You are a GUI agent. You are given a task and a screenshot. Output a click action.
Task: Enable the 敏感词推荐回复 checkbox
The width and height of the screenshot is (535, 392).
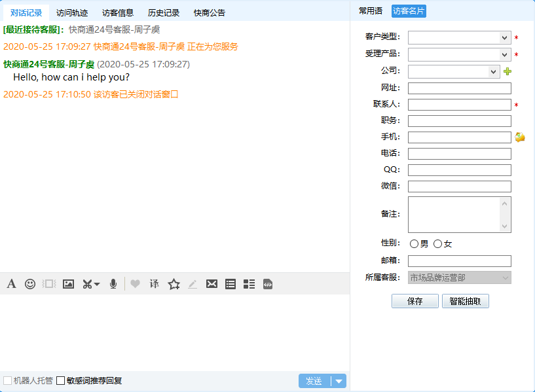61,381
